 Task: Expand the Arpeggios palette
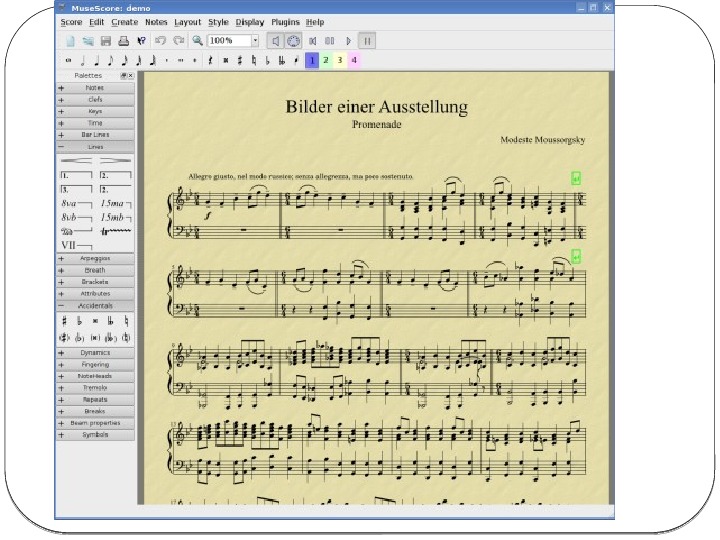[96, 259]
